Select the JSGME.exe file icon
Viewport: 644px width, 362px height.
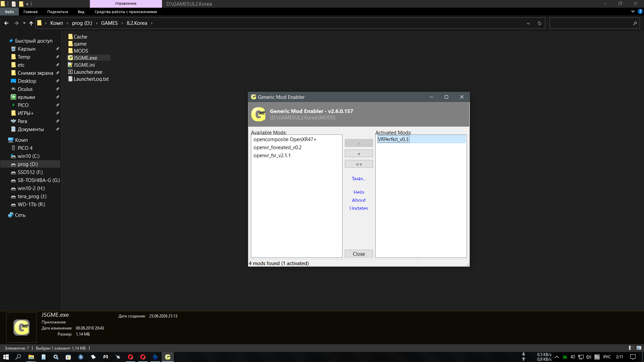[70, 58]
